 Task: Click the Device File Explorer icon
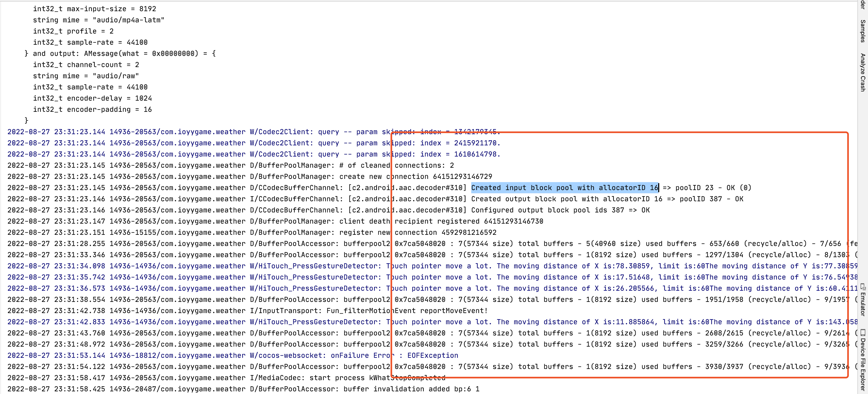click(863, 333)
